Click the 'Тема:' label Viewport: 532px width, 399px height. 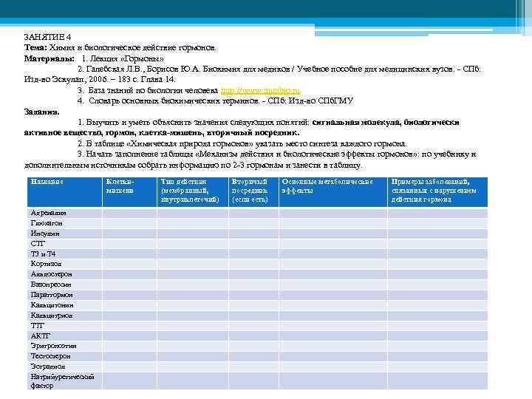[x=35, y=47]
